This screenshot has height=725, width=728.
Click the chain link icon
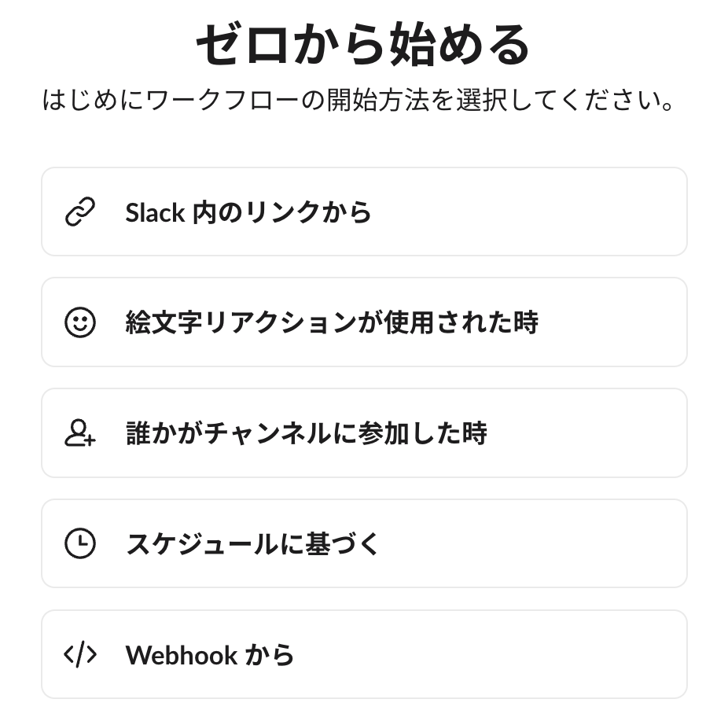pos(79,212)
